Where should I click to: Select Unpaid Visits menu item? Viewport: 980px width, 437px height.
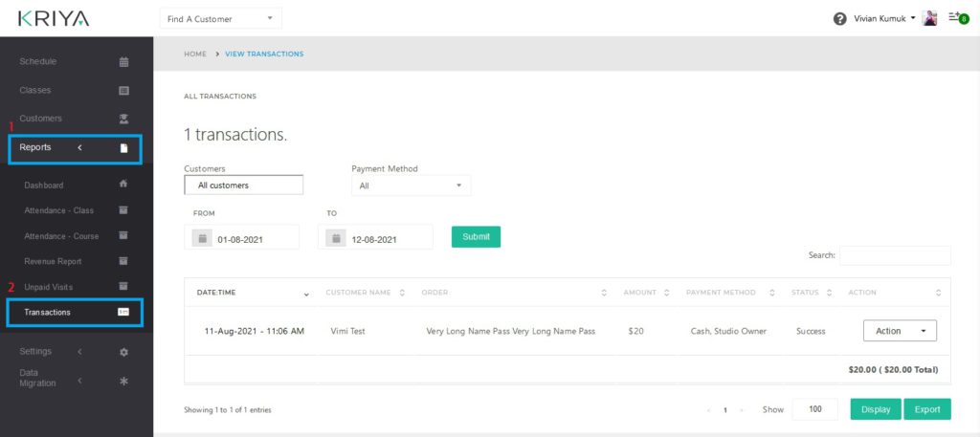click(x=48, y=287)
